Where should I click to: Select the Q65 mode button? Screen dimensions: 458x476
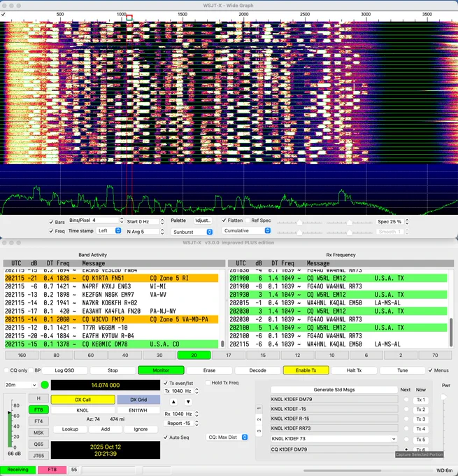pyautogui.click(x=38, y=444)
